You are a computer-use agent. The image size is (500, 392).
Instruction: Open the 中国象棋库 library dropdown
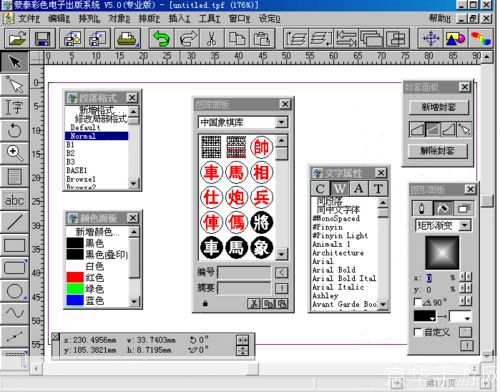[282, 122]
